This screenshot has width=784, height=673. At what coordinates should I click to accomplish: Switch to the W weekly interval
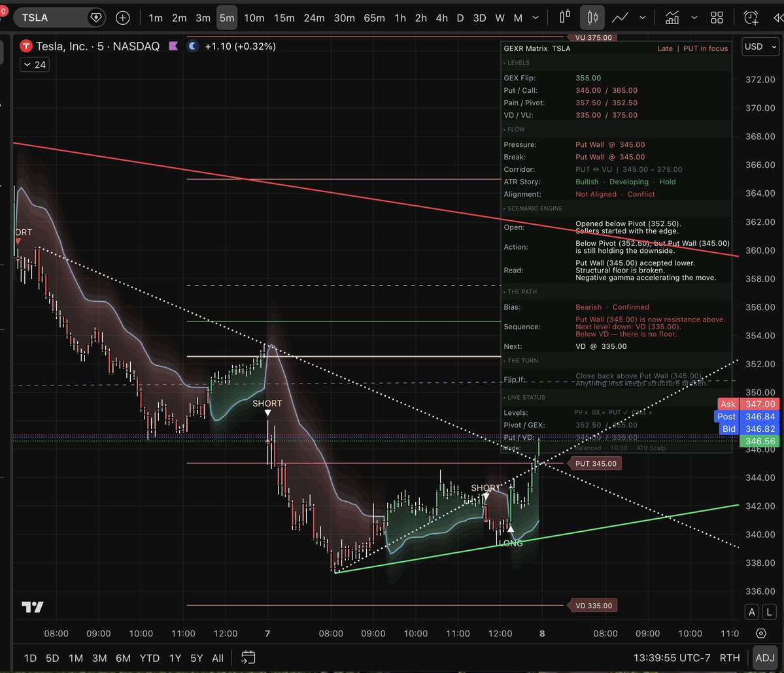tap(500, 18)
